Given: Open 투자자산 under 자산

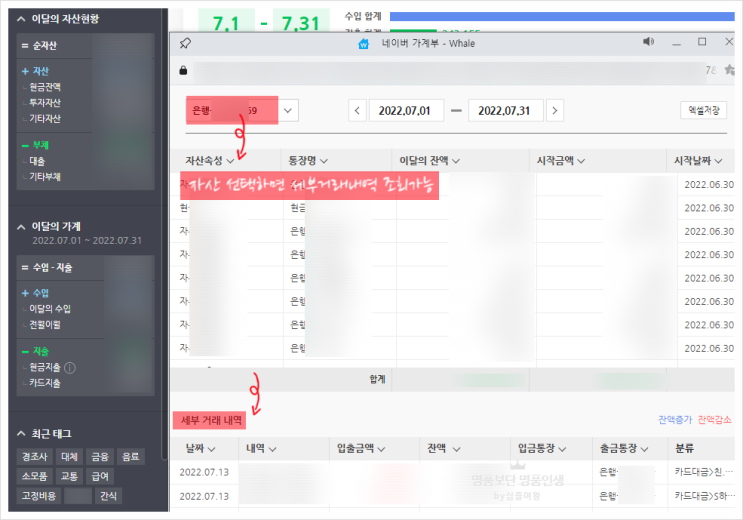Looking at the screenshot, I should (45, 103).
